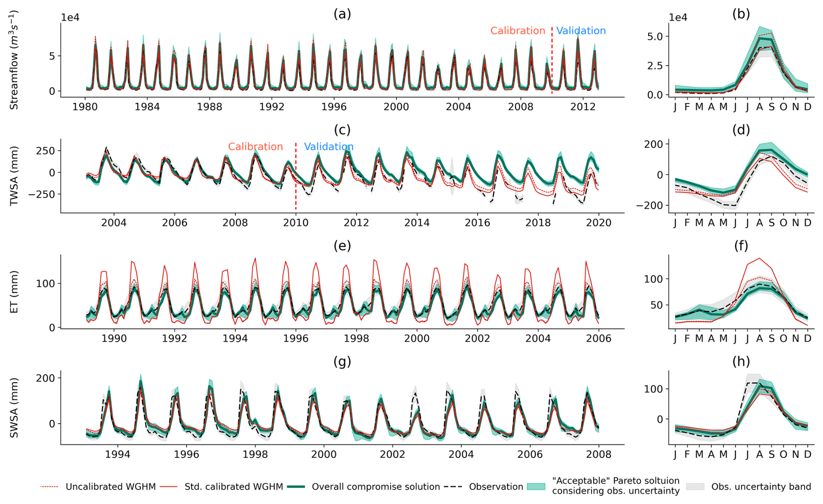The height and width of the screenshot is (504, 823).
Task: Click the 1980 tick on the streamflow time axis
Action: (x=85, y=107)
